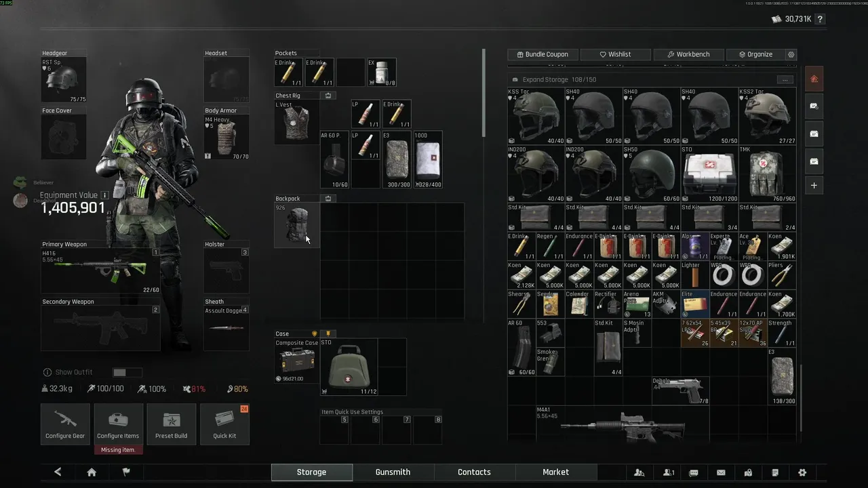Open Quick Kit
The width and height of the screenshot is (868, 488).
pos(224,424)
